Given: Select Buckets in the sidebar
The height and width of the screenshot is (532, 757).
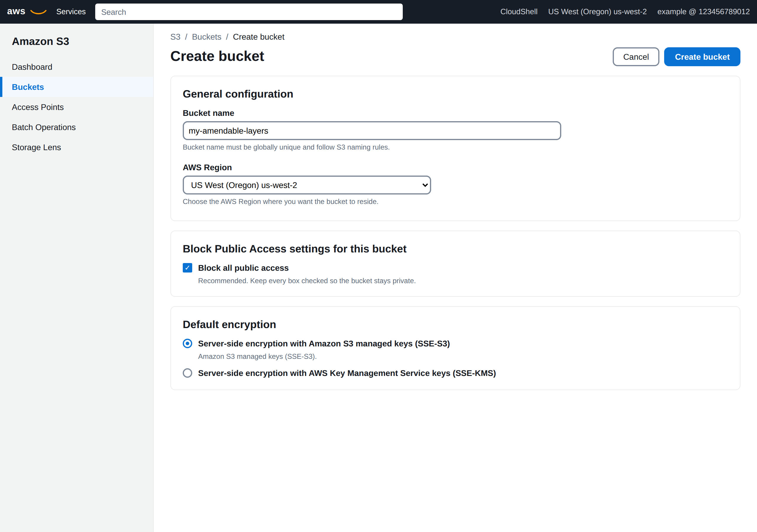Looking at the screenshot, I should click(77, 87).
